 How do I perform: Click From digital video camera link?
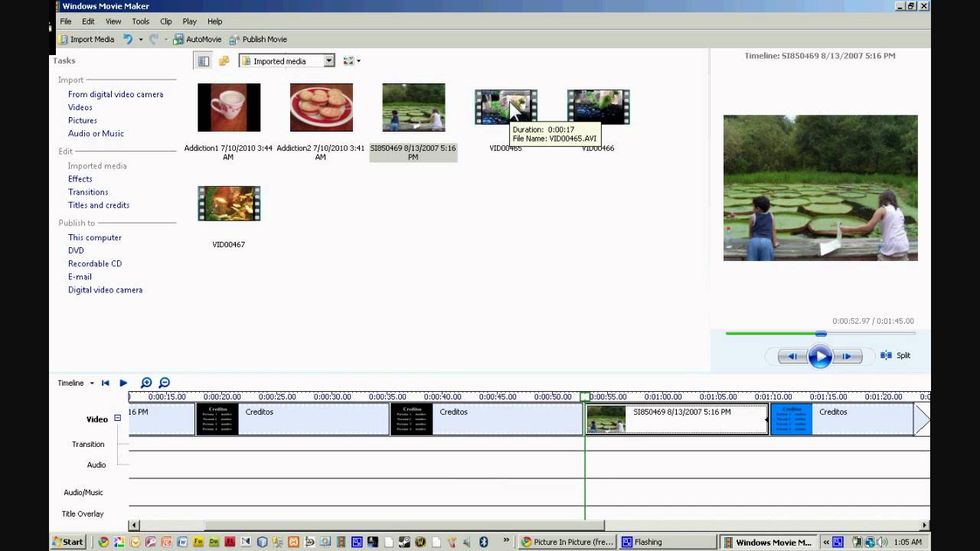[x=116, y=94]
